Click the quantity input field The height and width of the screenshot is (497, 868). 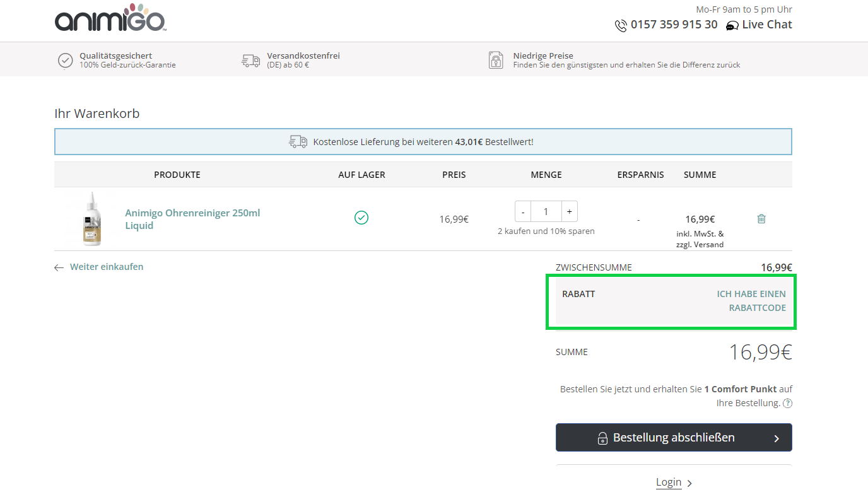coord(546,212)
